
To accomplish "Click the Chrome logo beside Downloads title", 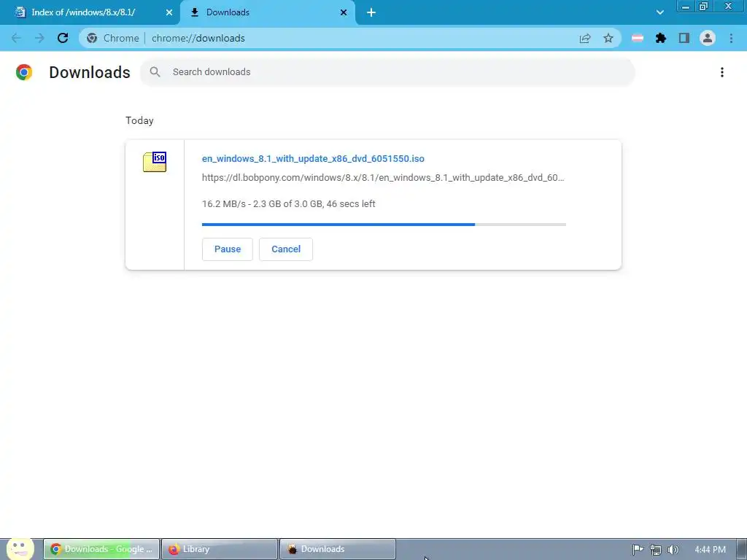I will (24, 72).
